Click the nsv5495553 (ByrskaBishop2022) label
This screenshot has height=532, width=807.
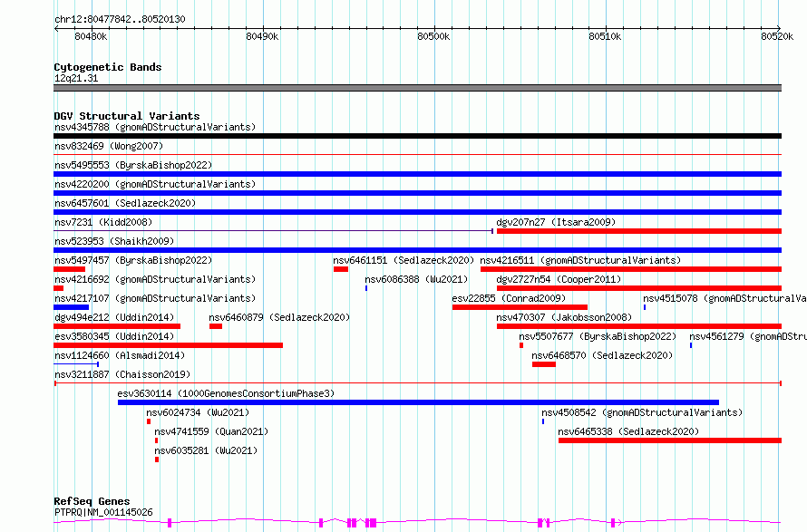click(x=133, y=165)
